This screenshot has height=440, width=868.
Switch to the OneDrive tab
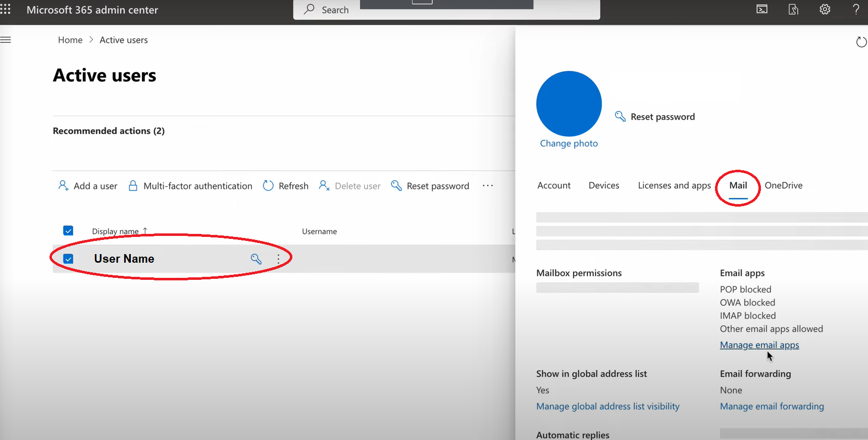tap(784, 185)
